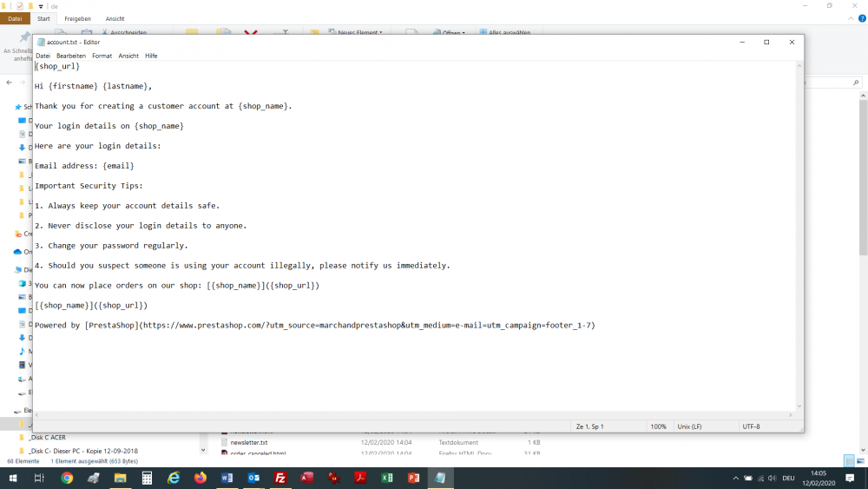
Task: Open the Hilfe menu in Editor
Action: pyautogui.click(x=151, y=56)
